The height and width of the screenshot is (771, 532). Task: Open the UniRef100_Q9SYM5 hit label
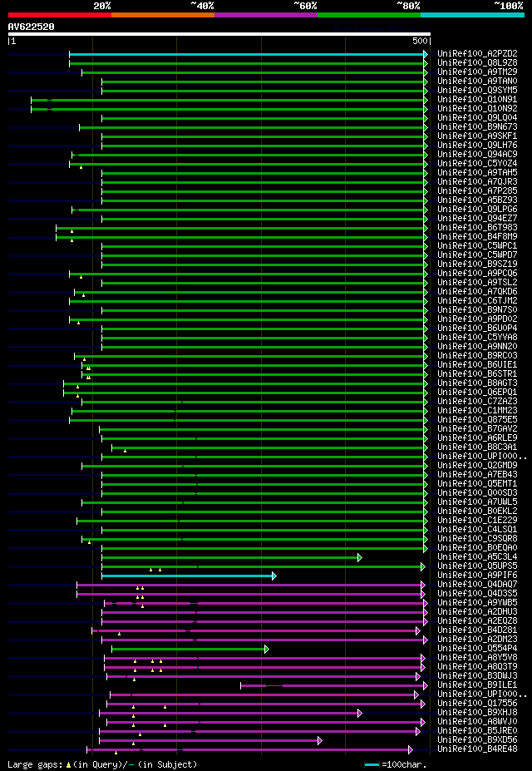tap(477, 90)
